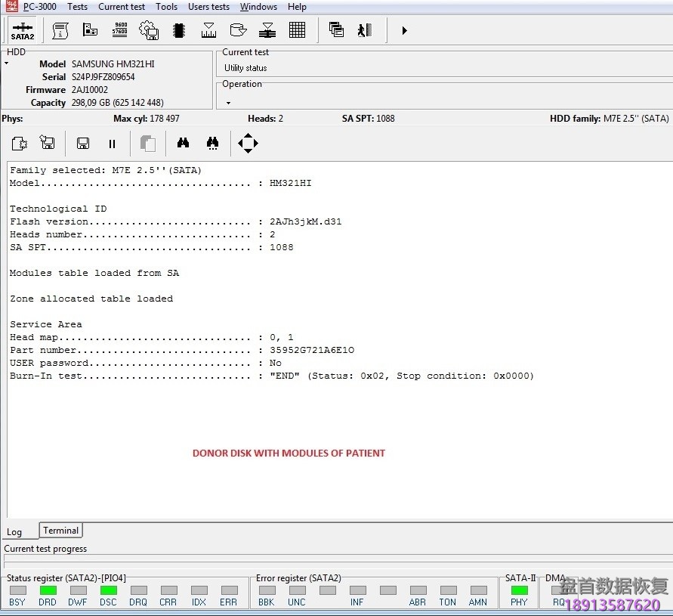Open the utility status info icon

[x=59, y=30]
